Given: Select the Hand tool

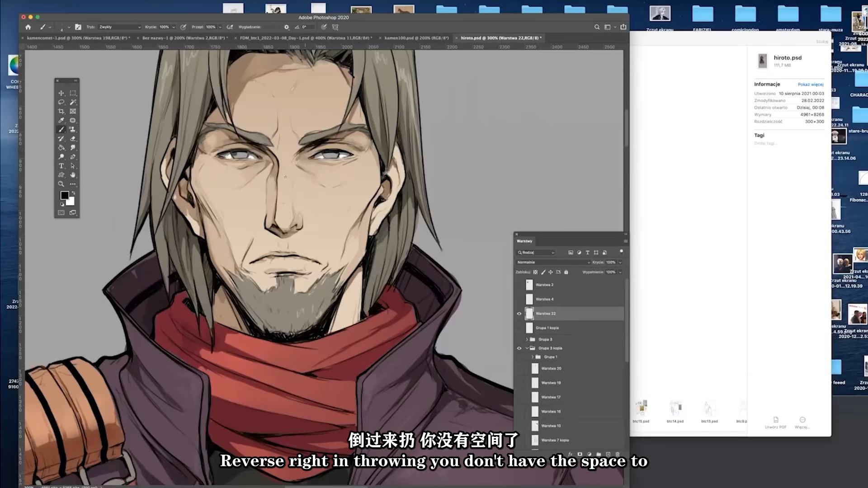Looking at the screenshot, I should pos(73,175).
